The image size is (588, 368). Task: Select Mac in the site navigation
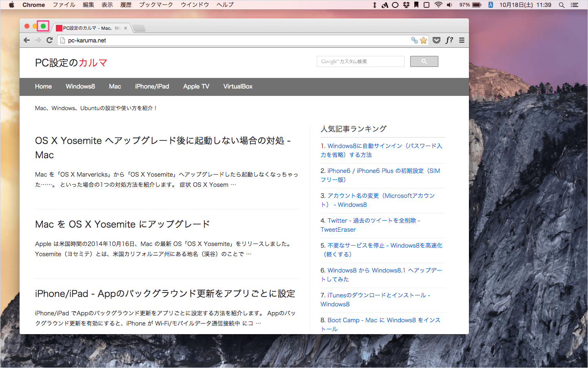[x=115, y=86]
